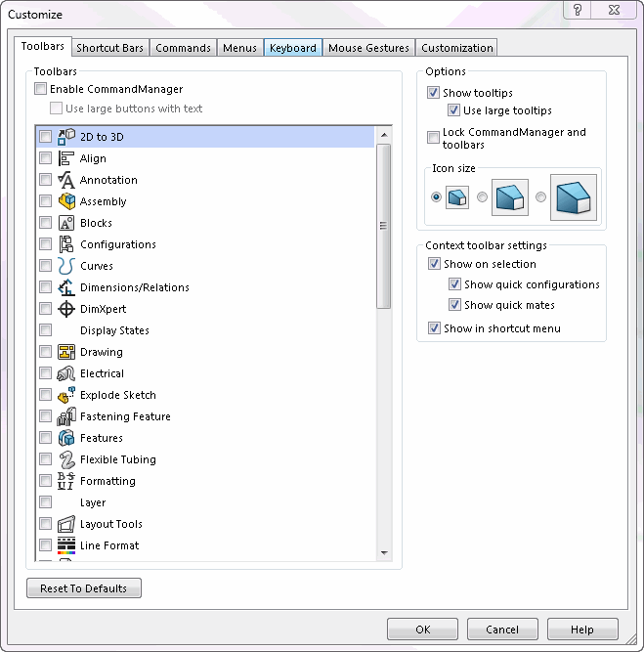
Task: Toggle Use large tooltips checkbox
Action: point(453,110)
